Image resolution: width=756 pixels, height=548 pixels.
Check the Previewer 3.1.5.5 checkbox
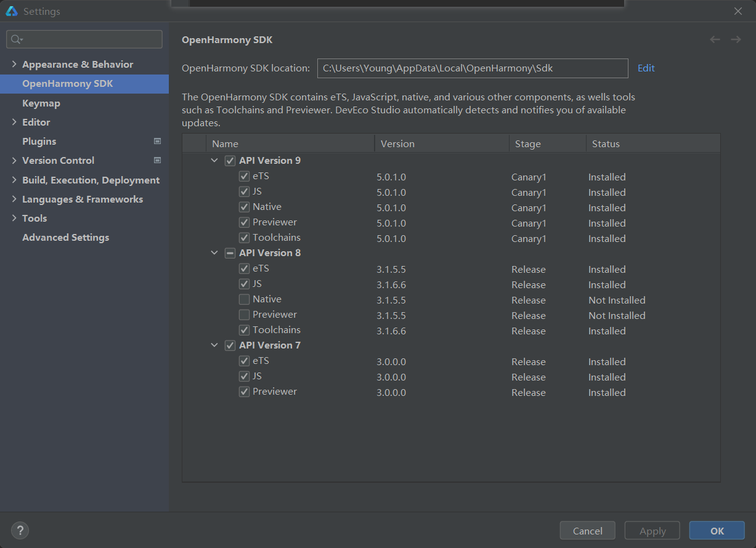click(x=244, y=315)
